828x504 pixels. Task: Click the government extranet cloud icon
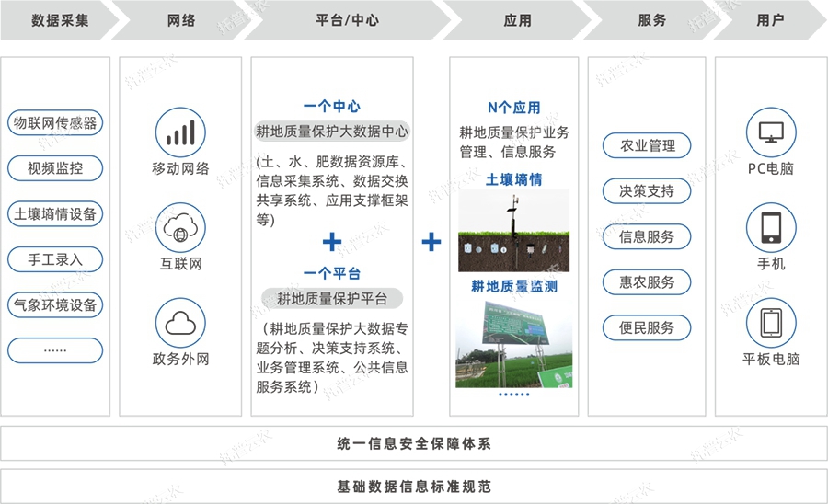pyautogui.click(x=180, y=323)
